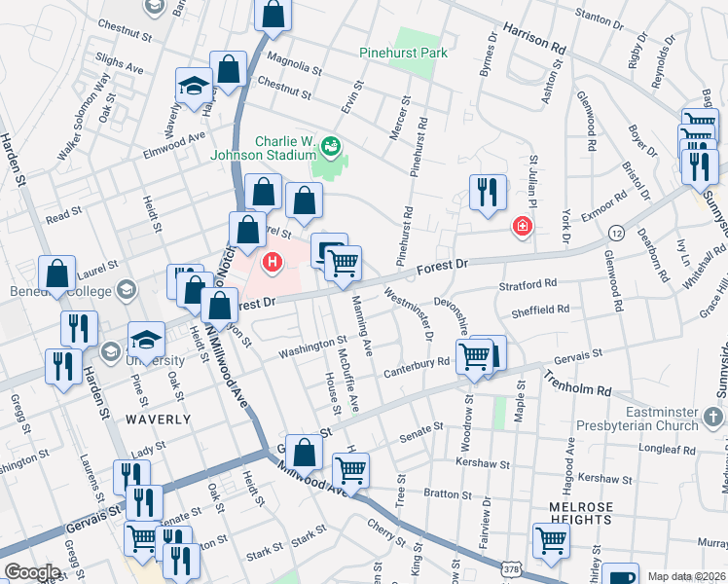728x584 pixels.
Task: Select the gray university icon left of University label
Action: pyautogui.click(x=111, y=352)
